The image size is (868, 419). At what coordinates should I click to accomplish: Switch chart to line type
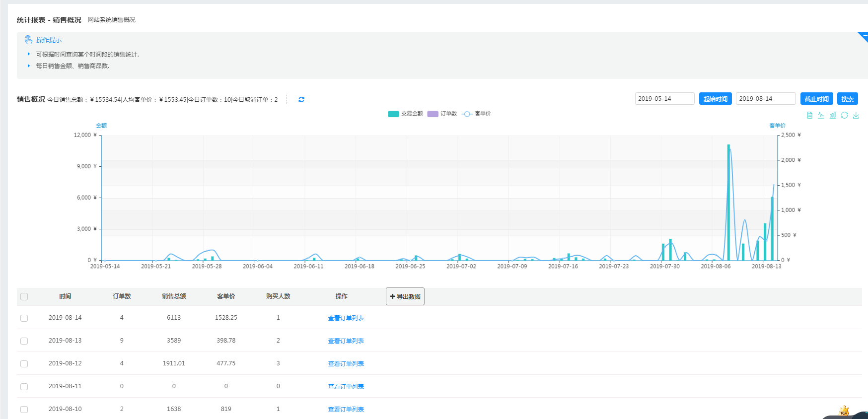[x=821, y=115]
